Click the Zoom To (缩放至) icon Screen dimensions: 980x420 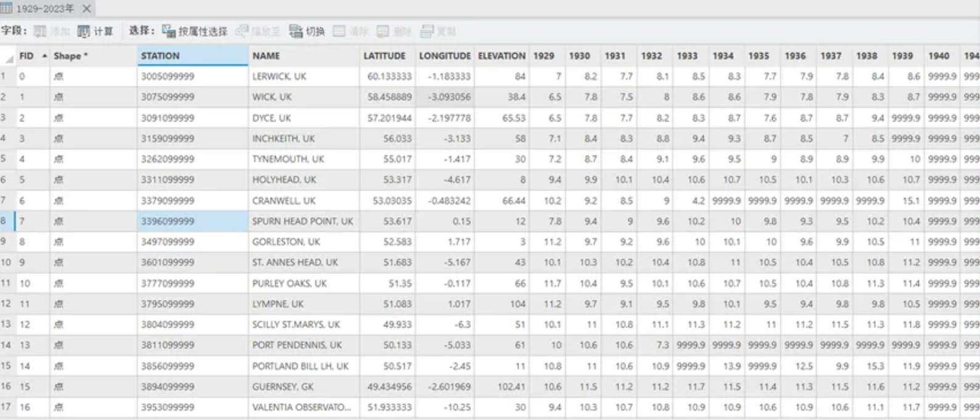pos(242,31)
